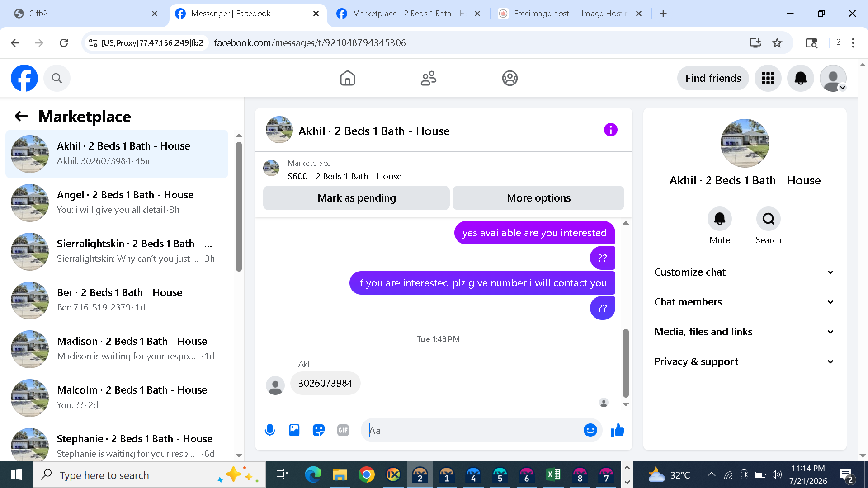
Task: Open the Groups icon in top navigation
Action: [510, 78]
